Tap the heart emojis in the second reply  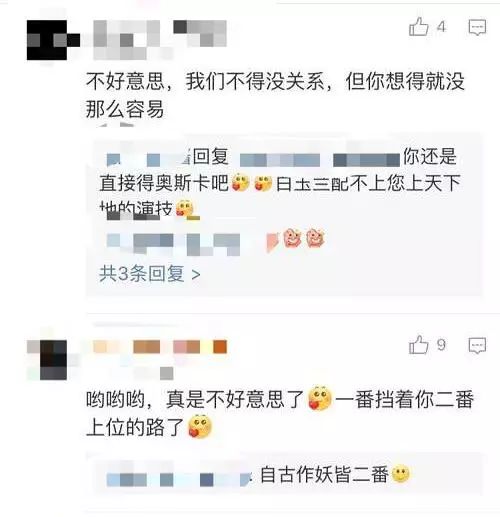(x=304, y=238)
